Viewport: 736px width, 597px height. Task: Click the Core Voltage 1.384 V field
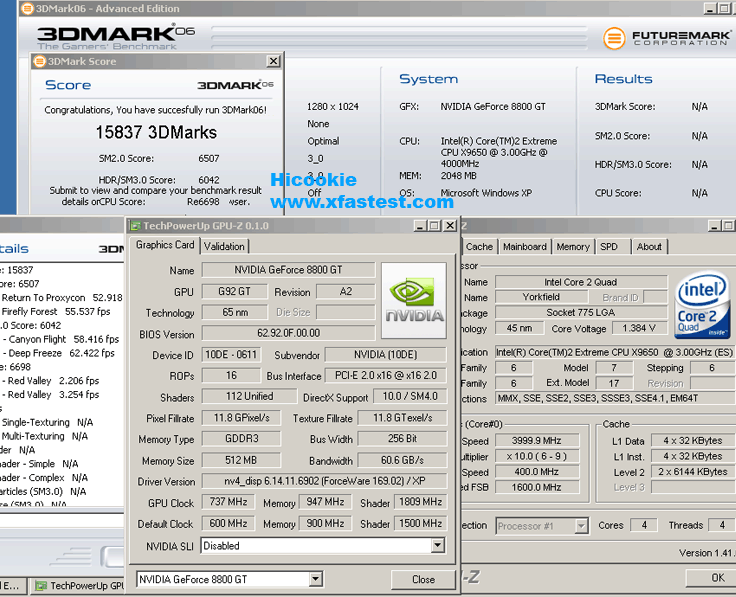tap(639, 328)
